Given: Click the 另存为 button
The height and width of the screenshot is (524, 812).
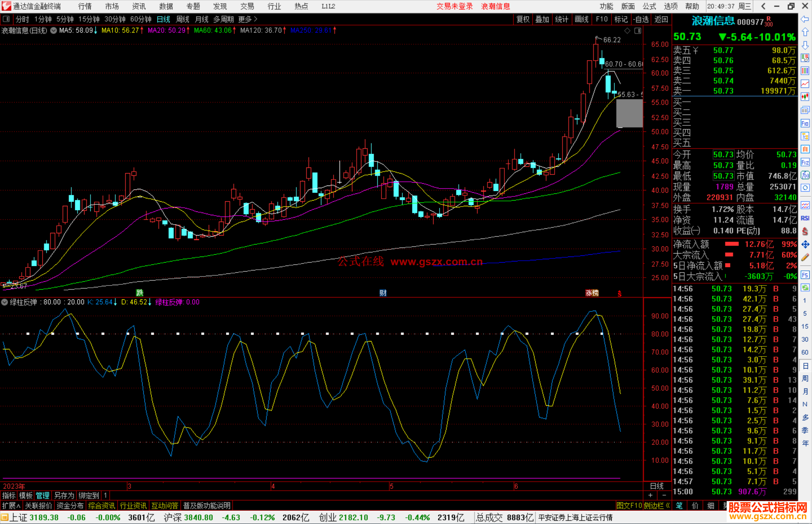Looking at the screenshot, I should [x=64, y=495].
